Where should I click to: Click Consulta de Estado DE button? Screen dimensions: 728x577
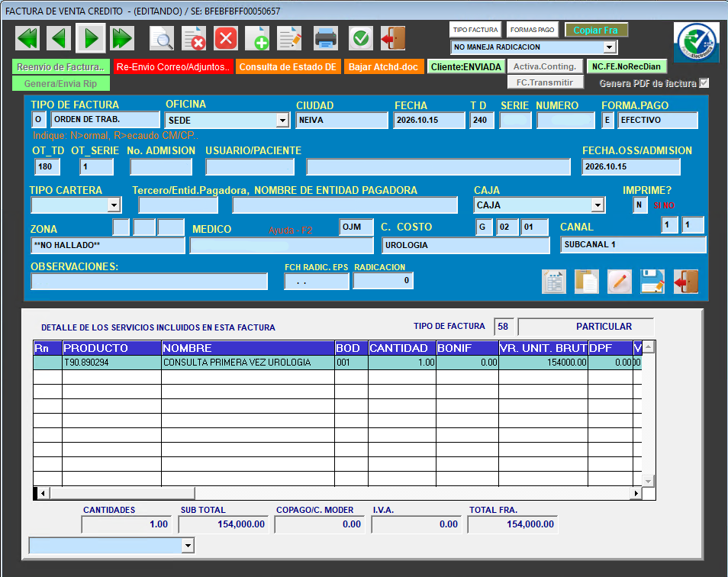tap(288, 67)
